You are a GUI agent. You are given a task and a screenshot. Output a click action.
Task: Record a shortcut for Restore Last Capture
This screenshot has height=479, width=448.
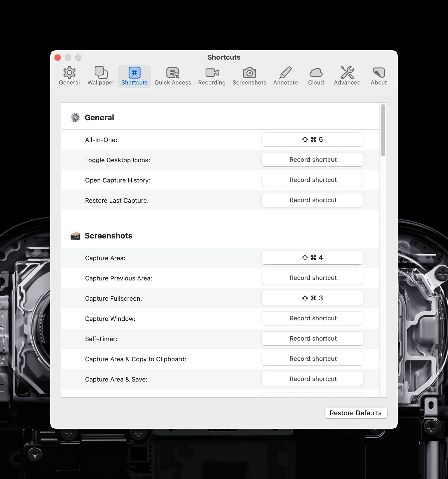312,200
